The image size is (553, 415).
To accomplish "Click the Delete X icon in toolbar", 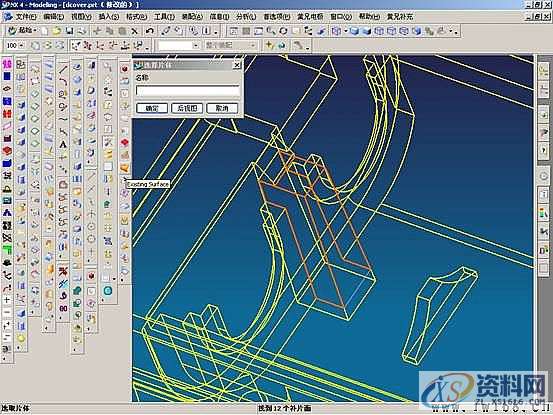I will [x=134, y=31].
